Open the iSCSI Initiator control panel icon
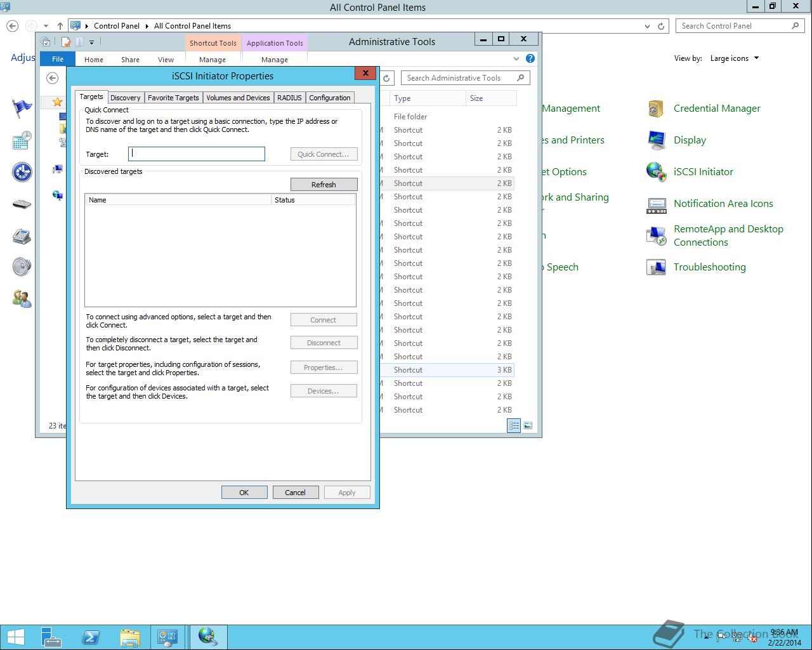This screenshot has width=812, height=650. click(x=656, y=172)
